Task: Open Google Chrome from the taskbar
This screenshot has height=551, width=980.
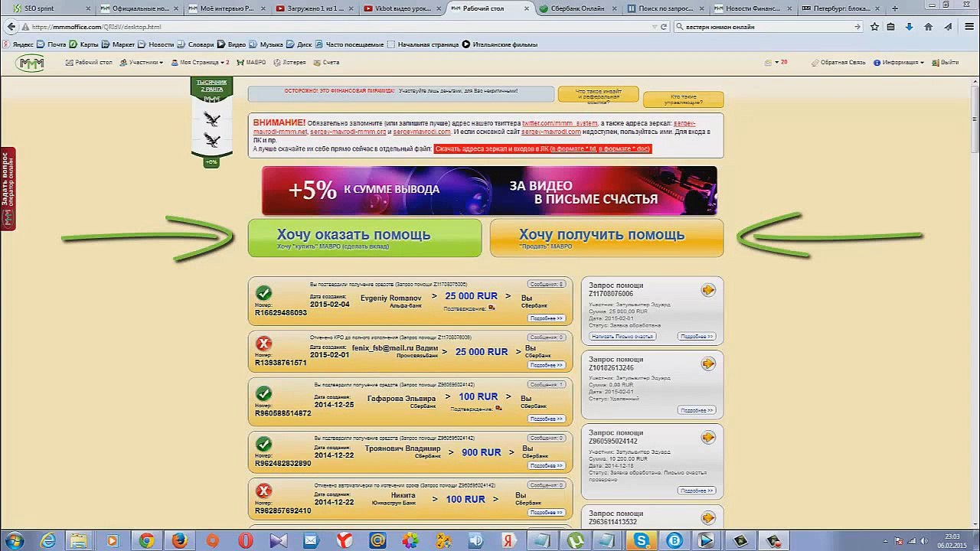Action: (145, 541)
